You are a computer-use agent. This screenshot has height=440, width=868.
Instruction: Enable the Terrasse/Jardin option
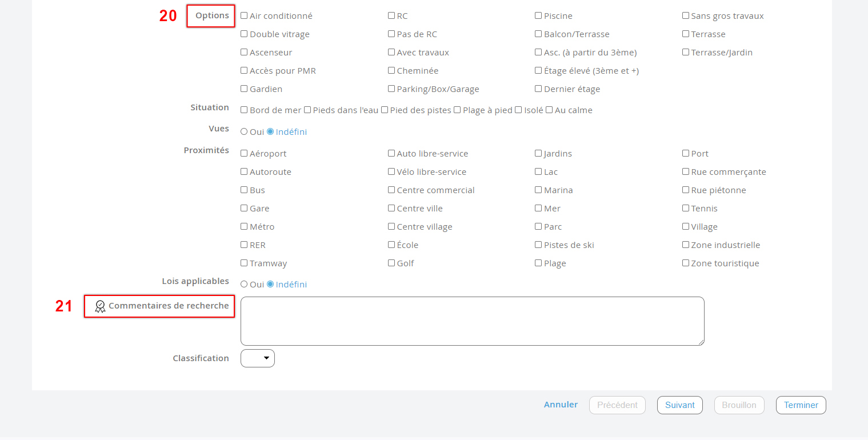(686, 53)
